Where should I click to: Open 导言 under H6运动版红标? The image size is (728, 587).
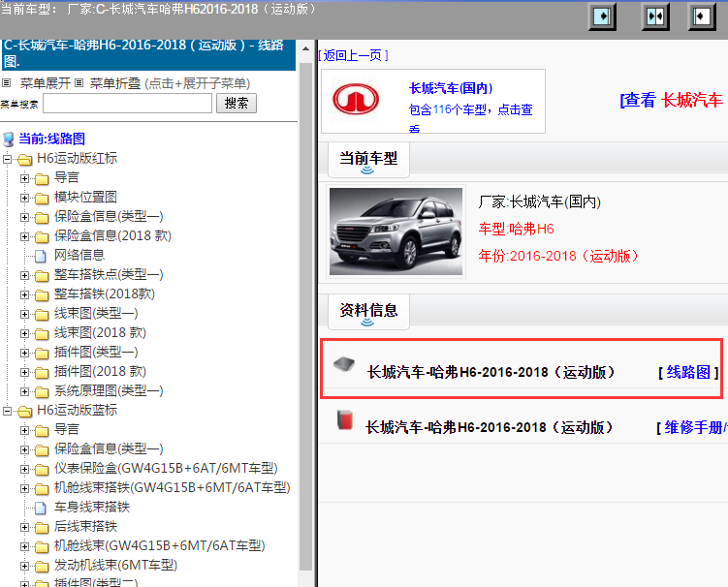[x=67, y=177]
